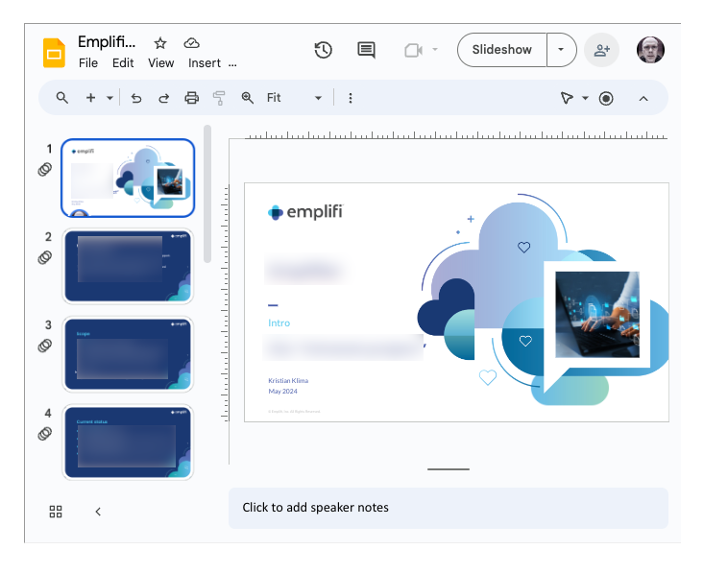Check cloud save status icon
Viewport: 728px width, 574px height.
click(191, 43)
